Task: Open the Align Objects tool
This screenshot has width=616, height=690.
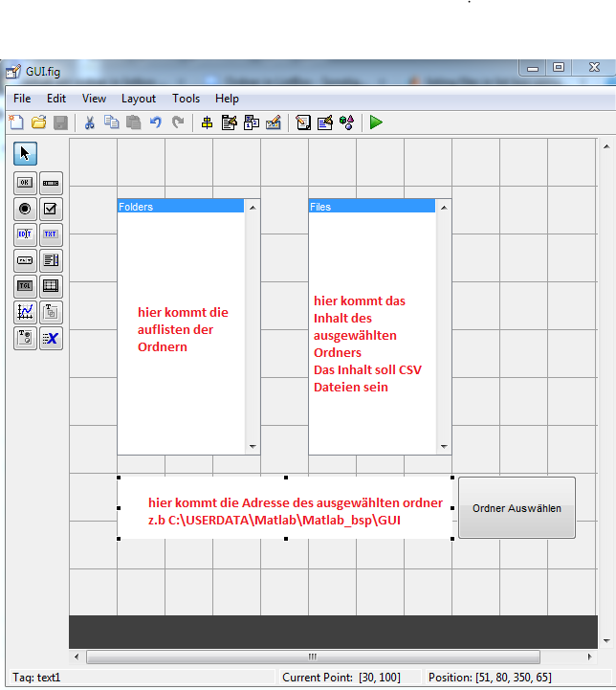Action: (x=206, y=122)
